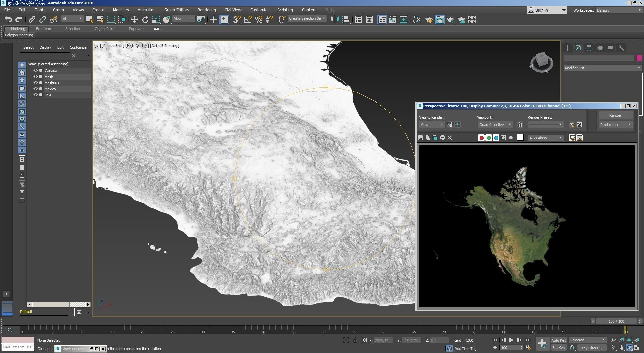Open the Utilities panel wrench icon
The image size is (644, 353).
621,48
